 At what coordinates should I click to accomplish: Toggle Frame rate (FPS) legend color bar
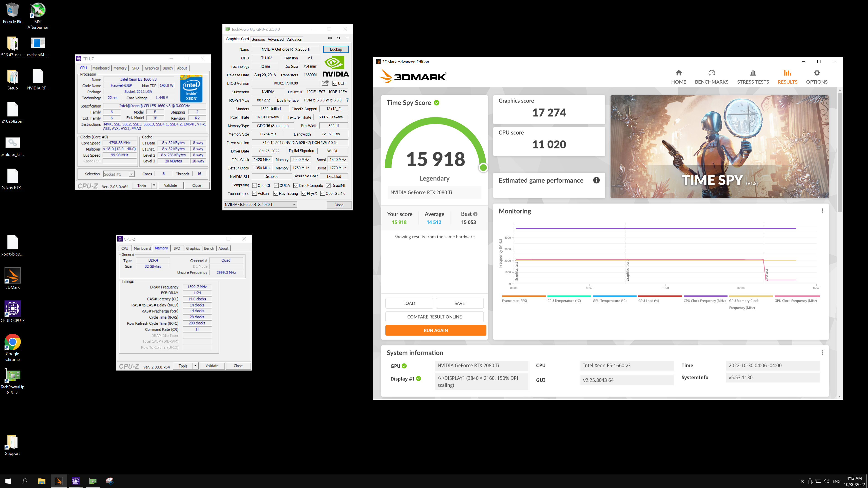tap(524, 296)
